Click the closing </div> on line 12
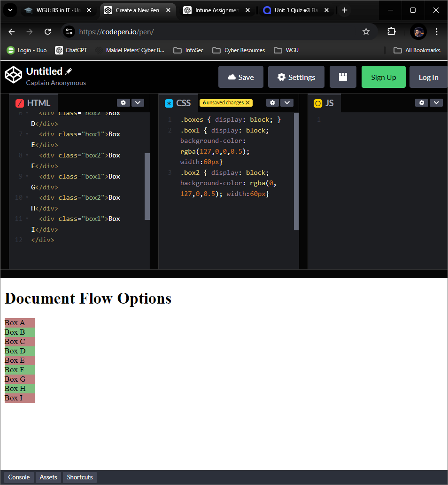The image size is (448, 485). (43, 240)
